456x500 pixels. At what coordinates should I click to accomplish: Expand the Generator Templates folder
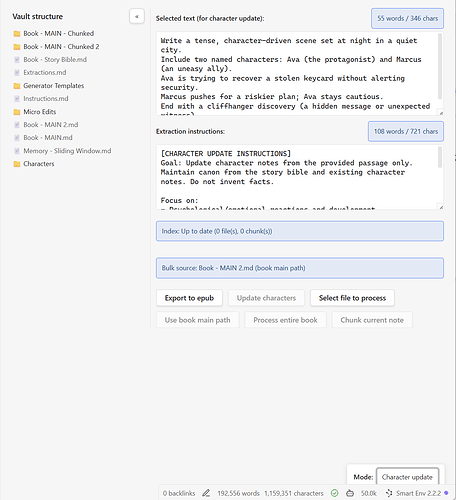tap(54, 86)
